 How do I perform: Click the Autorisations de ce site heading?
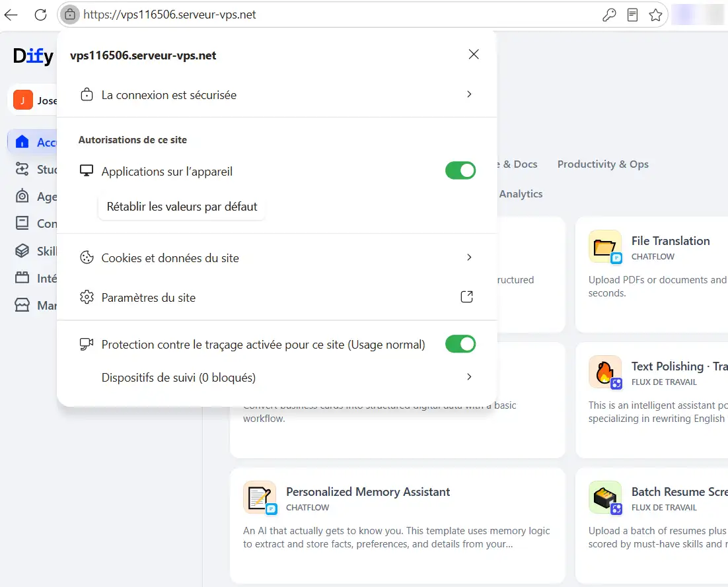coord(132,140)
